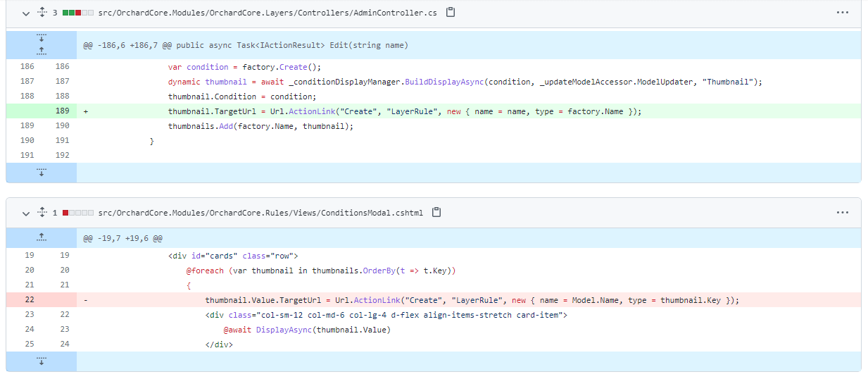The image size is (868, 379).
Task: Click 'thumbnail.Condition = condition;' line
Action: [x=242, y=97]
